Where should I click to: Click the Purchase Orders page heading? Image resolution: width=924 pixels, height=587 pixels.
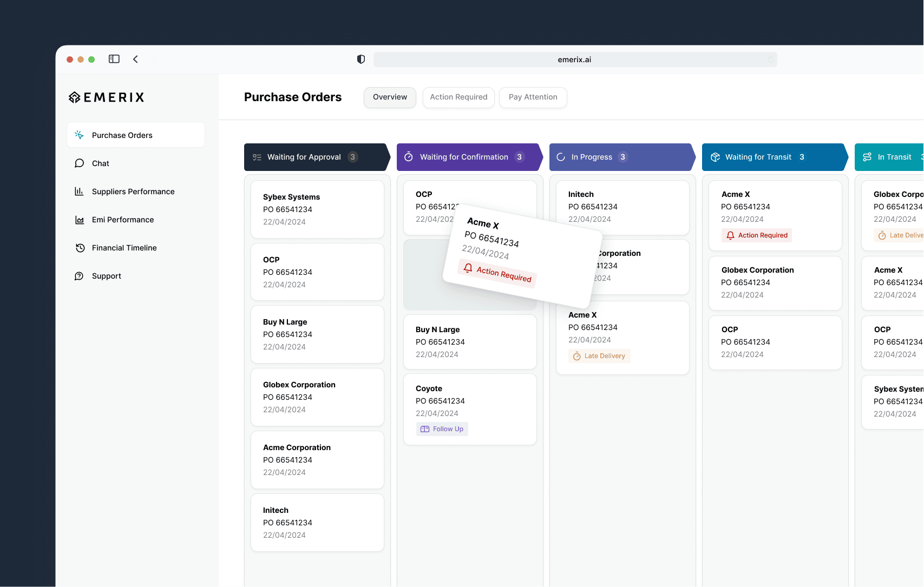point(293,97)
